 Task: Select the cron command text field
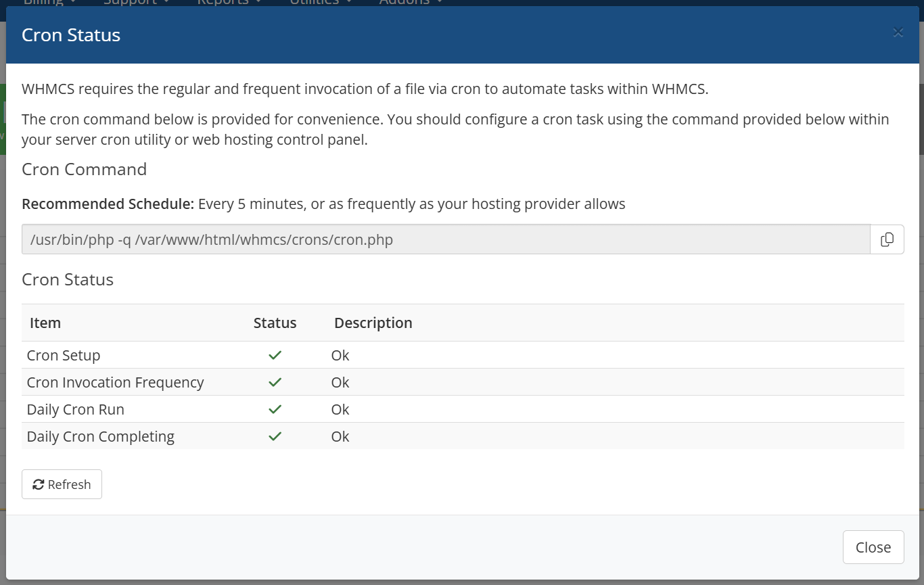point(446,239)
